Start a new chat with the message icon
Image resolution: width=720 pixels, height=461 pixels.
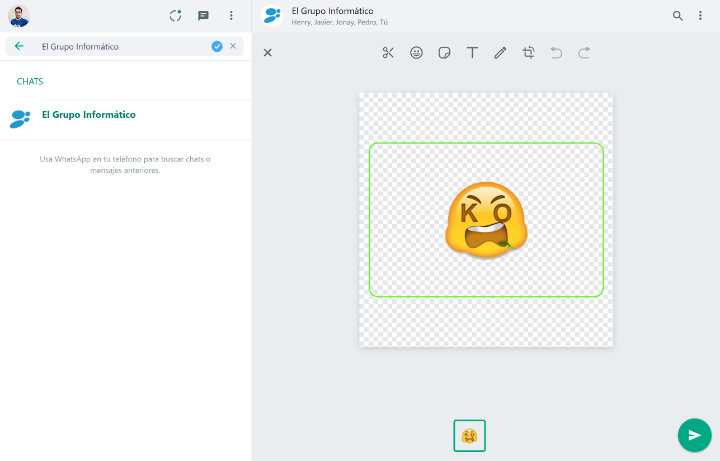pos(203,16)
